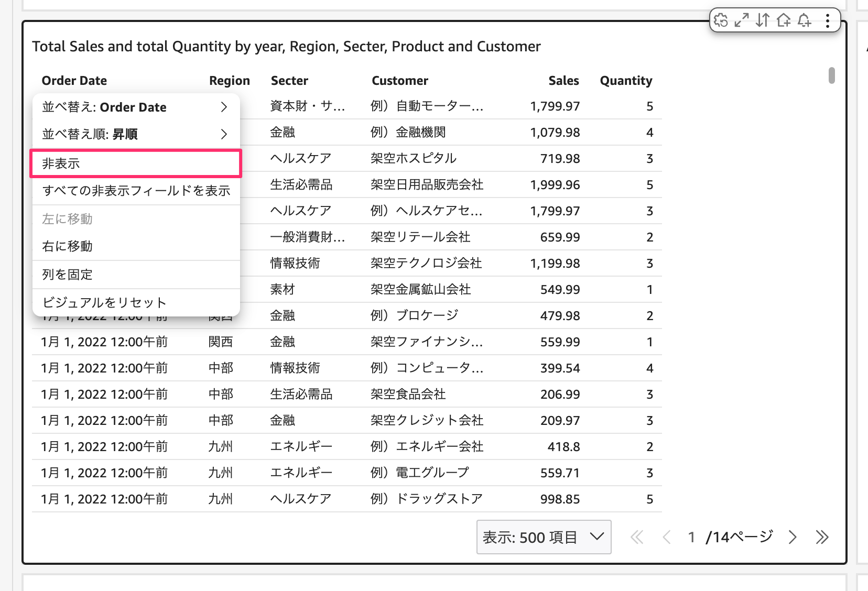Maximize the table visual with expand icon
The height and width of the screenshot is (591, 868).
point(742,20)
